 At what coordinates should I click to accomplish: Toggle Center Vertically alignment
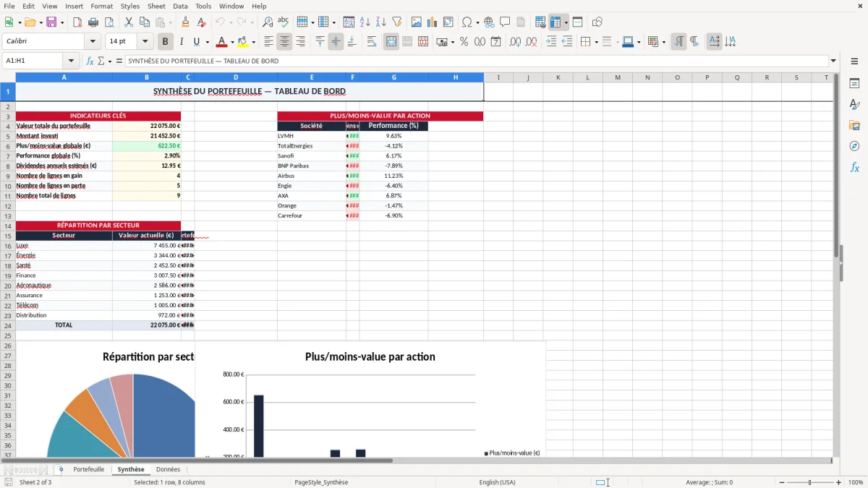(x=336, y=42)
